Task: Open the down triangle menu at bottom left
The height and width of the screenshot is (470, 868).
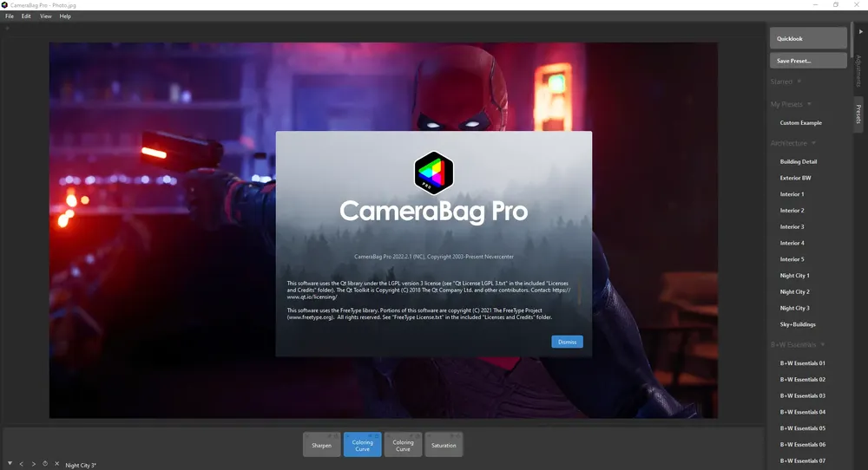Action: click(10, 463)
